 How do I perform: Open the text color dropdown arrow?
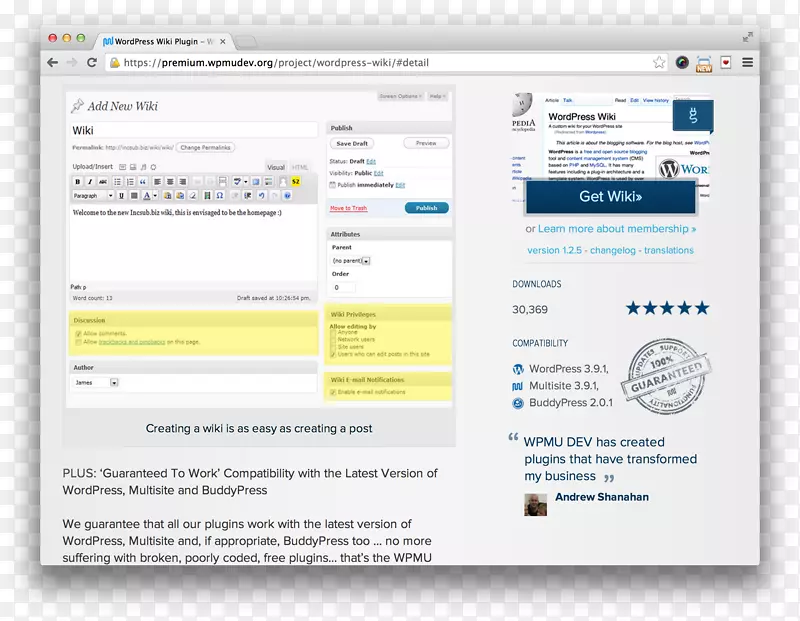click(x=155, y=195)
